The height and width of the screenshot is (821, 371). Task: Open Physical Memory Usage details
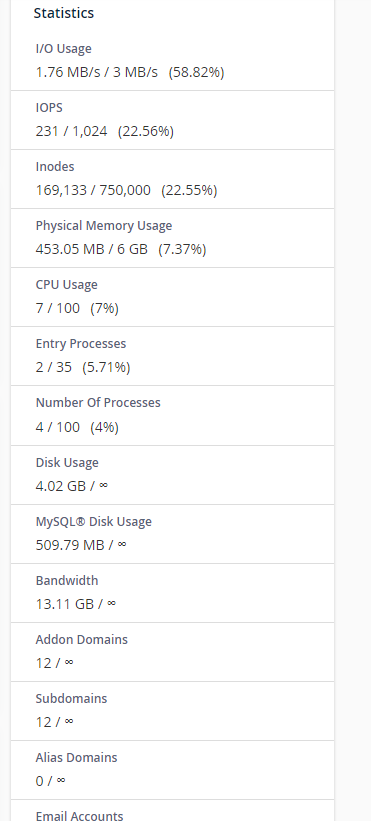104,226
